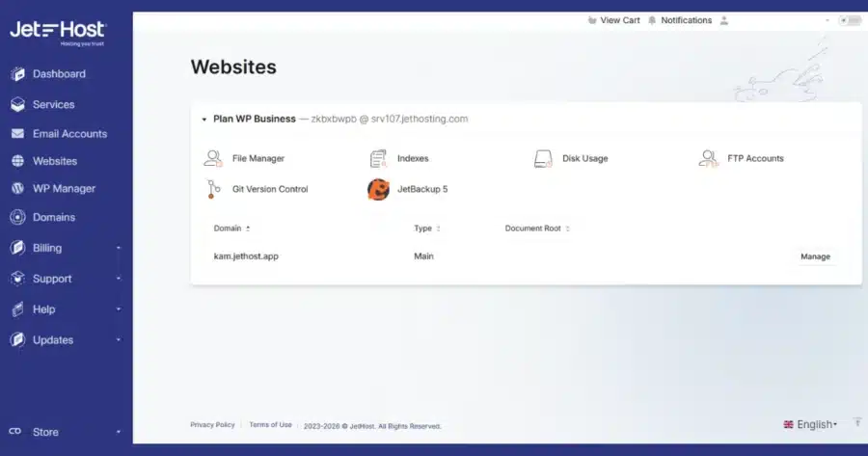This screenshot has width=868, height=456.
Task: Open the Terms of Use link
Action: 270,424
